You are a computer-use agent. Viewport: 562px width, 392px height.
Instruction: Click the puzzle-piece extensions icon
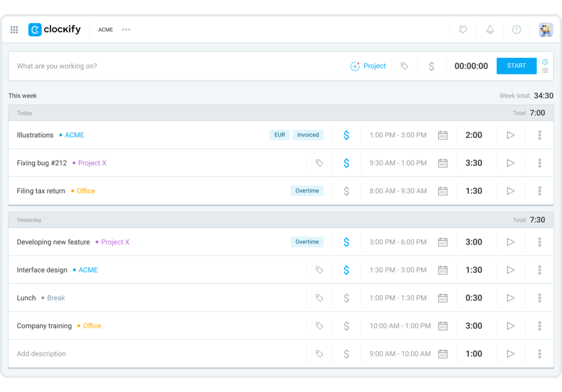[463, 29]
